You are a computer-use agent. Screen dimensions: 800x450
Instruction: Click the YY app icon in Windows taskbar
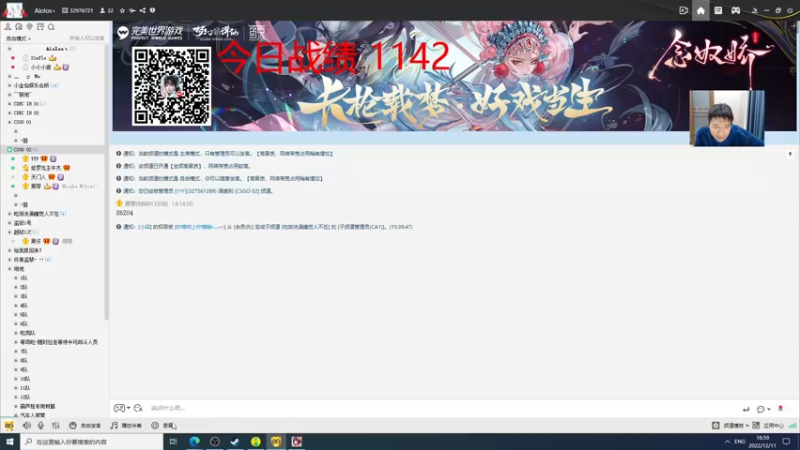point(276,441)
